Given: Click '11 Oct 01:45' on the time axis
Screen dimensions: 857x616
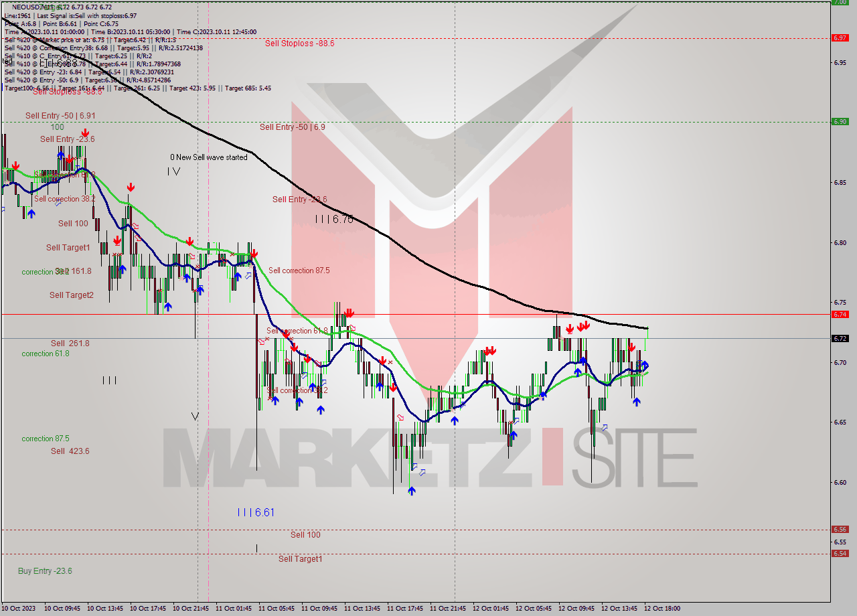Looking at the screenshot, I should [x=234, y=609].
